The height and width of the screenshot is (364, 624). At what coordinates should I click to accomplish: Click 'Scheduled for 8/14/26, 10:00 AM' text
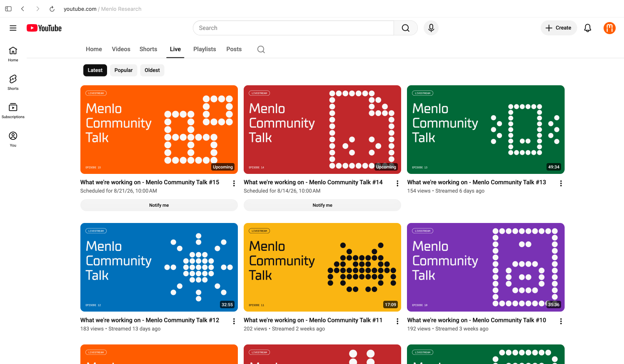pos(282,191)
